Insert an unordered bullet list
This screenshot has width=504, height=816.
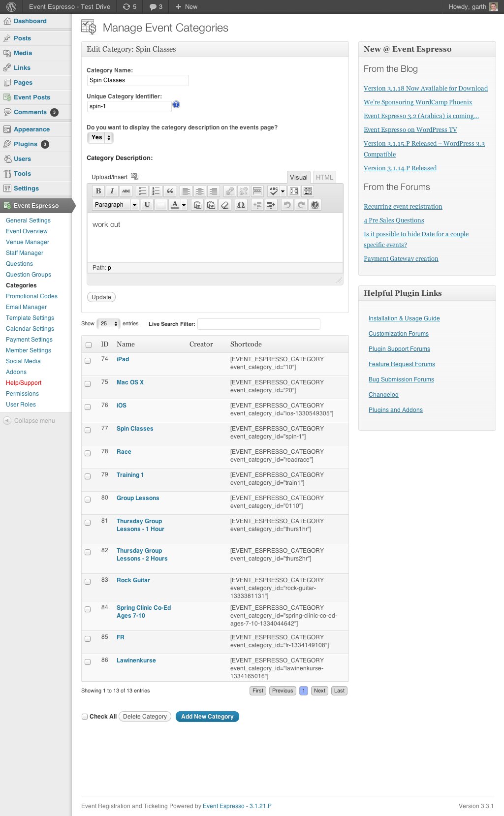pos(142,191)
